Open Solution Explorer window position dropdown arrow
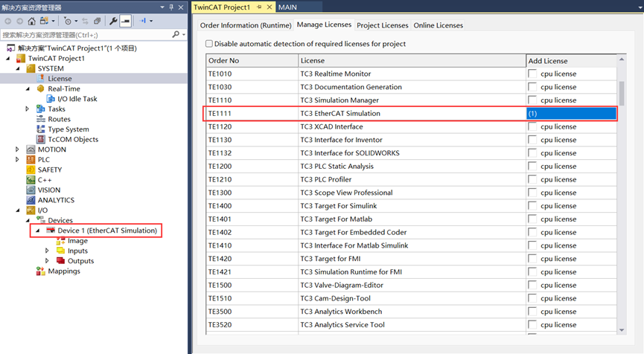The width and height of the screenshot is (644, 354). coord(162,7)
